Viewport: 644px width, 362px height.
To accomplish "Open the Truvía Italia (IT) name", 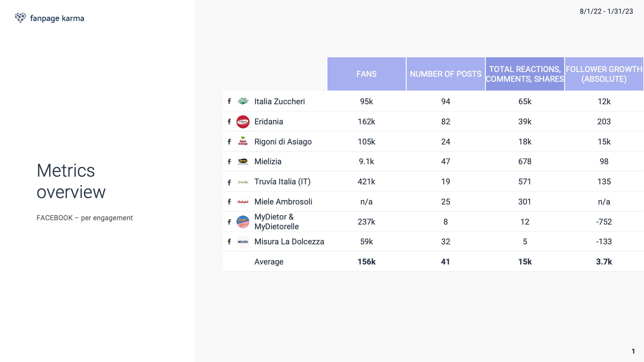I will point(282,182).
